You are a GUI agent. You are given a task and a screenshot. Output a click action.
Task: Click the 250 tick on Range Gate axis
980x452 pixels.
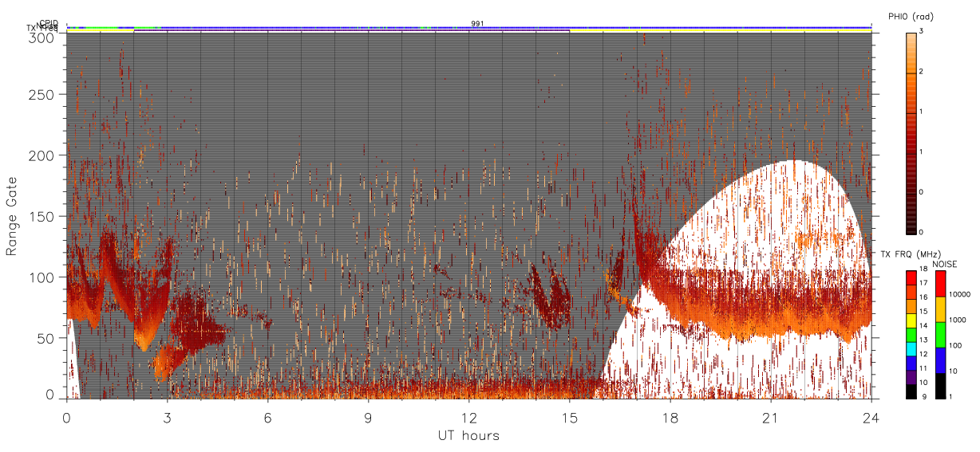point(43,94)
